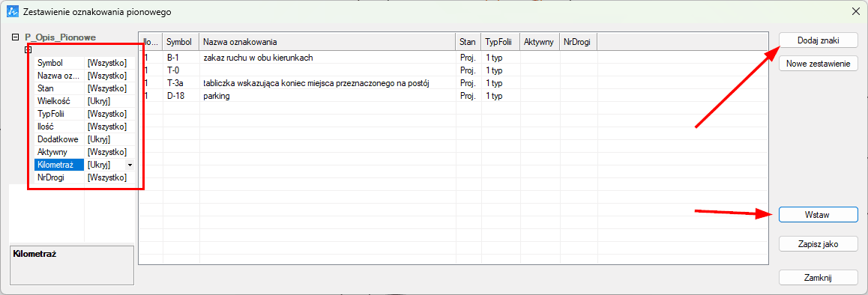Click the TypFolii column header

coord(501,42)
